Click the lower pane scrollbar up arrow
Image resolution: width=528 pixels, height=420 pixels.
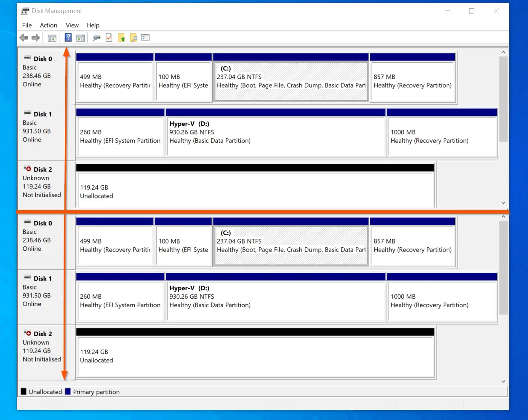(503, 217)
